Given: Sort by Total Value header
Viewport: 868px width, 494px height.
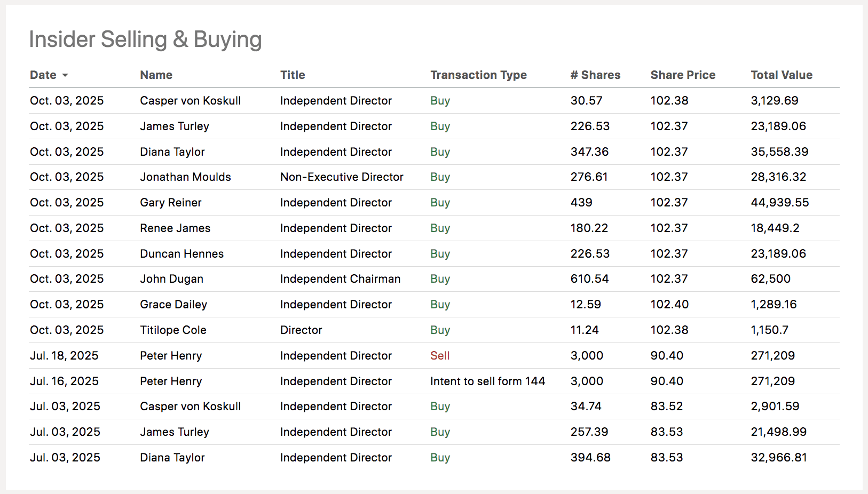Looking at the screenshot, I should coord(782,75).
